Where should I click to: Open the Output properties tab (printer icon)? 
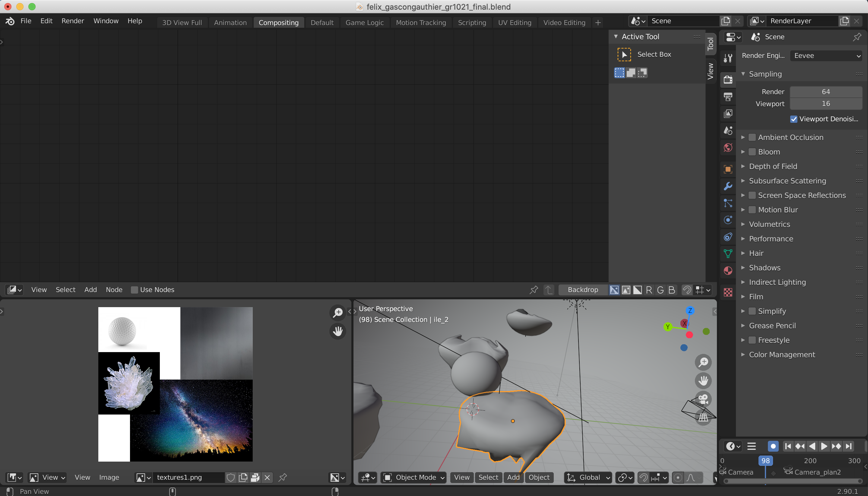pyautogui.click(x=728, y=97)
